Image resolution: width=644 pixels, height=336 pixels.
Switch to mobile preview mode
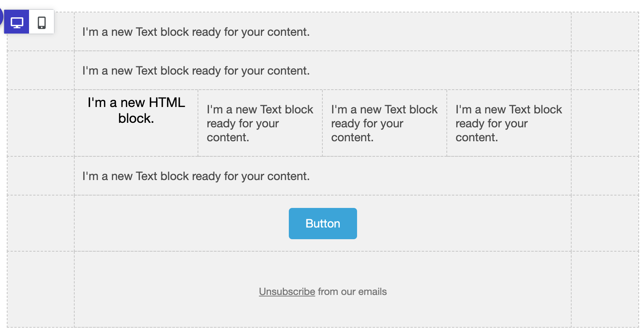click(x=42, y=22)
